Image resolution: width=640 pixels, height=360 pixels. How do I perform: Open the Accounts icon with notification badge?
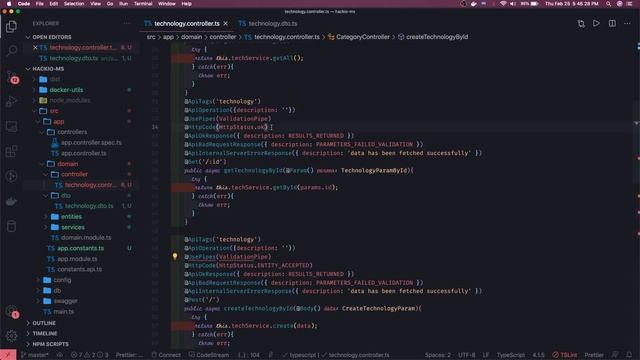tap(12, 312)
